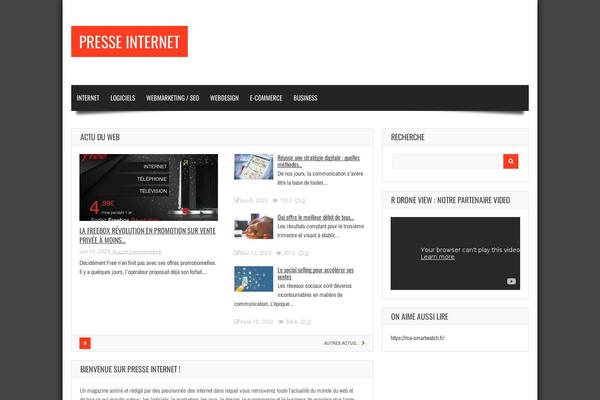
Task: Open the Freebox promotional banner thumbnail
Action: coord(148,187)
